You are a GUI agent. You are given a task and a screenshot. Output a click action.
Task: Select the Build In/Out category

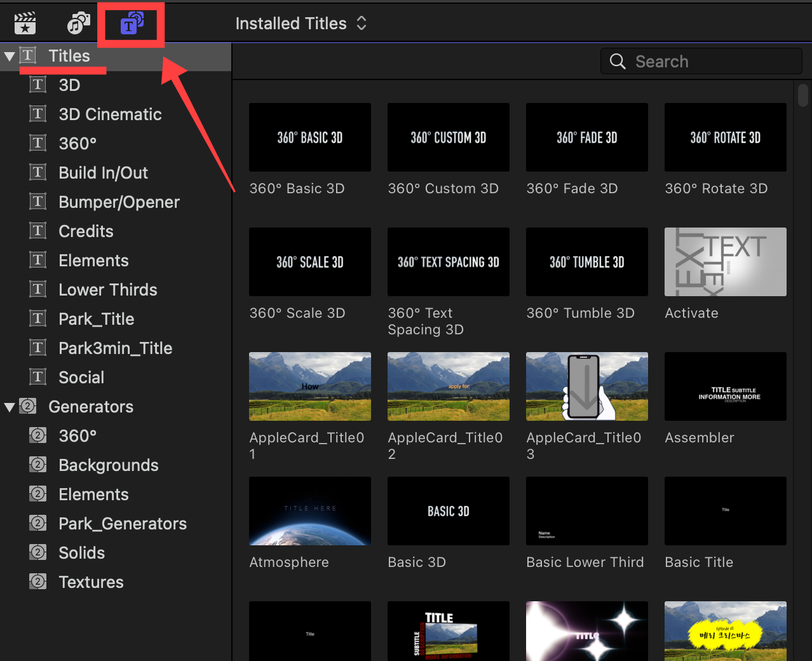pyautogui.click(x=103, y=173)
